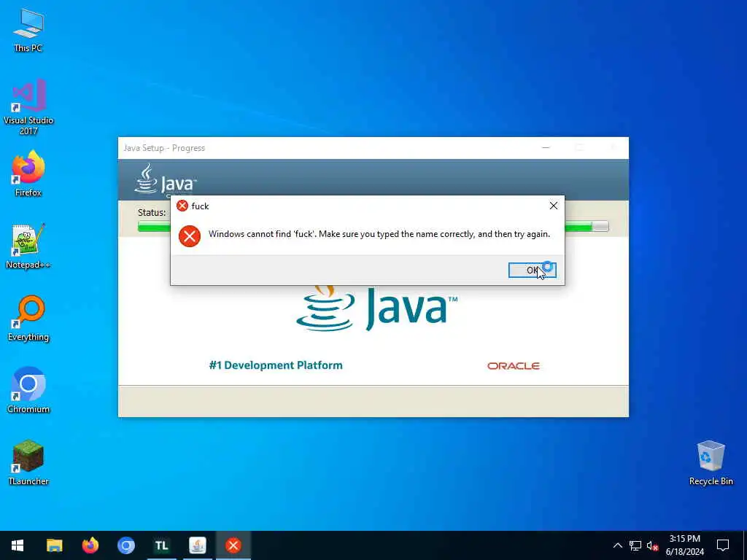Open the TLauncher desktop shortcut

(28, 463)
